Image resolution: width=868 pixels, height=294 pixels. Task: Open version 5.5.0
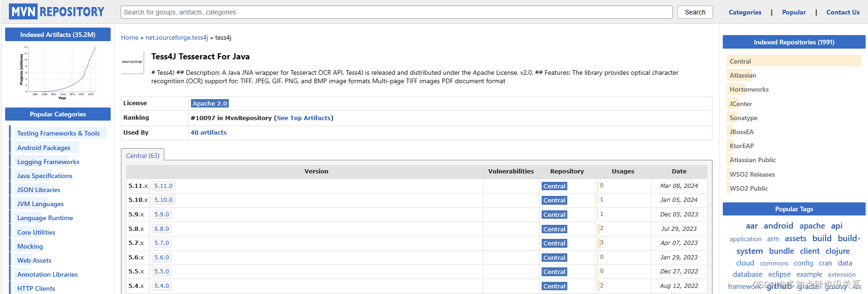coord(162,271)
